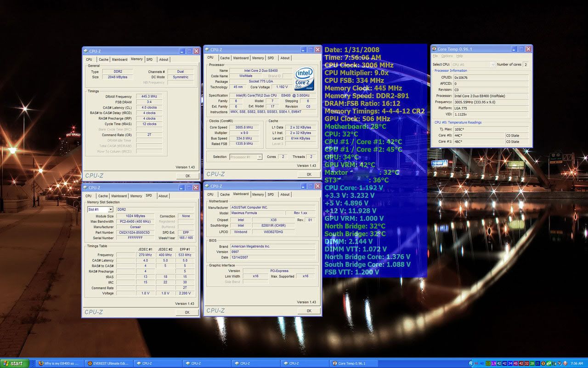Click memory Size value 2048 MBytes
This screenshot has width=588, height=368.
click(118, 77)
